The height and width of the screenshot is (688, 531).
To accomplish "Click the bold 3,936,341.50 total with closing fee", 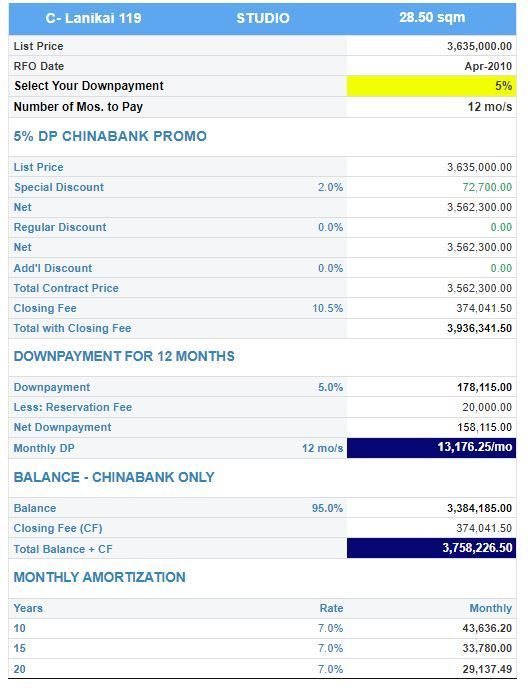I will 479,328.
